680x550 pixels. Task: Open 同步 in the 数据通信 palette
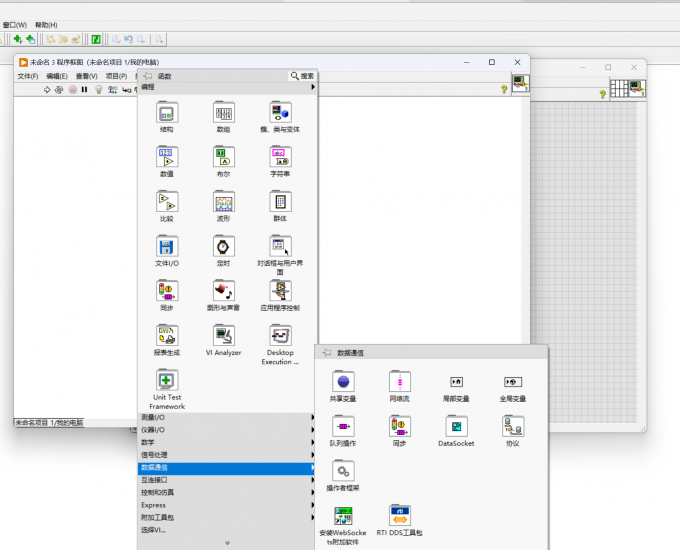(x=399, y=426)
